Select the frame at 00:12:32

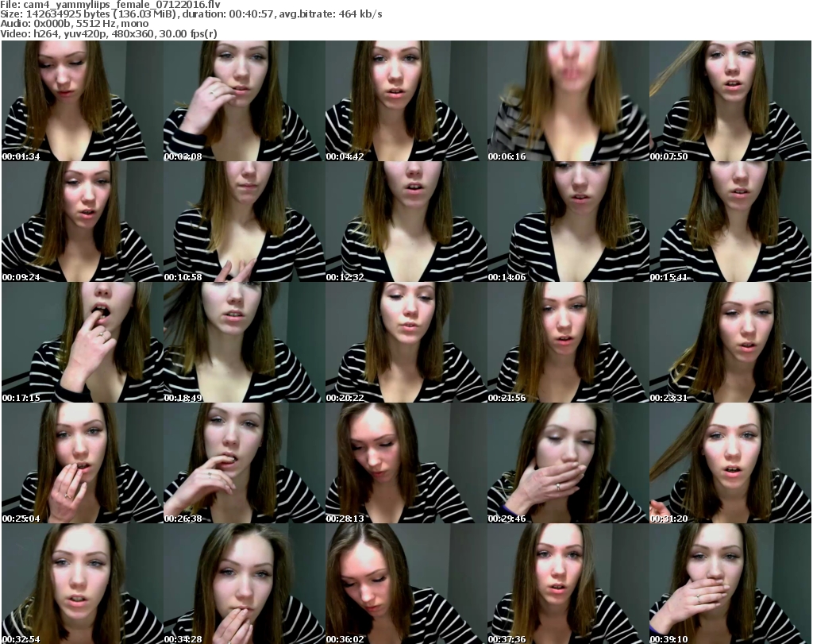[406, 222]
